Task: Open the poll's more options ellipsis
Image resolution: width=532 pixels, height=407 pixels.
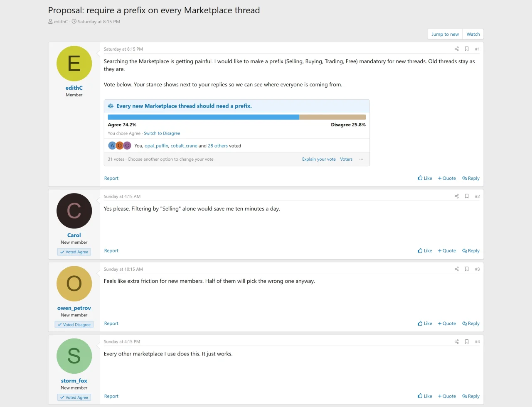Action: pyautogui.click(x=361, y=159)
